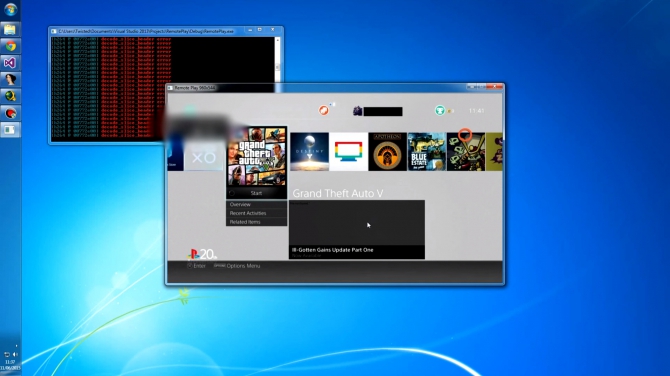Image resolution: width=670 pixels, height=376 pixels.
Task: Open the Ill-Gotten Gains Update Part One panel
Action: 357,229
